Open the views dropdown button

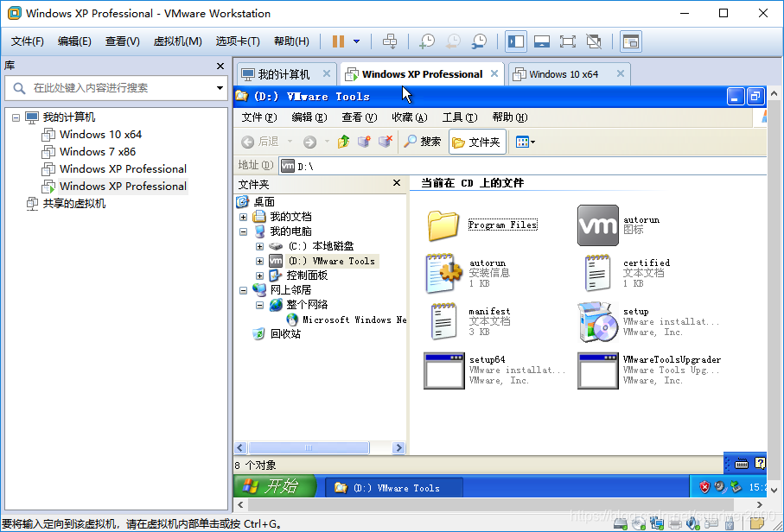tap(525, 142)
